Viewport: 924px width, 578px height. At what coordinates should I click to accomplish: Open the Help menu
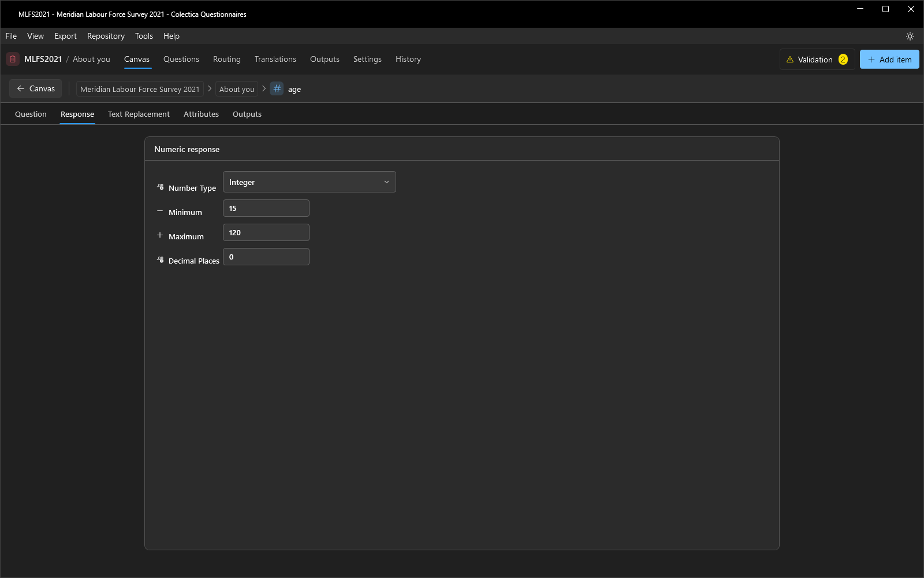tap(172, 36)
